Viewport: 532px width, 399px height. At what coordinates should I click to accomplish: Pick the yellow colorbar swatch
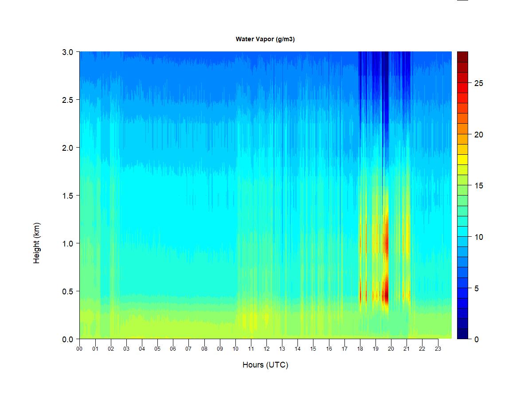[x=462, y=159]
